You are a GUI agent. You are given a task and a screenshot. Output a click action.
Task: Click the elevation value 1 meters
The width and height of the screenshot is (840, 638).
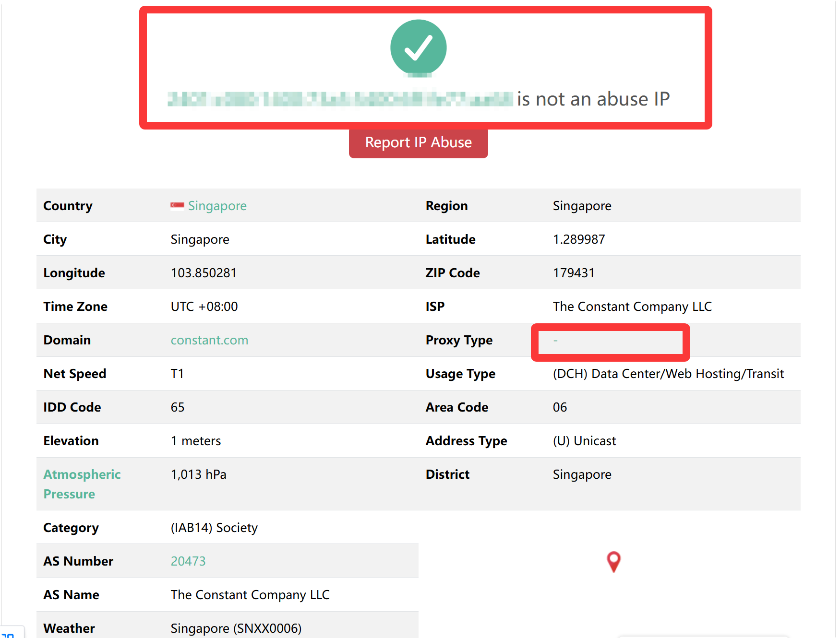tap(196, 441)
